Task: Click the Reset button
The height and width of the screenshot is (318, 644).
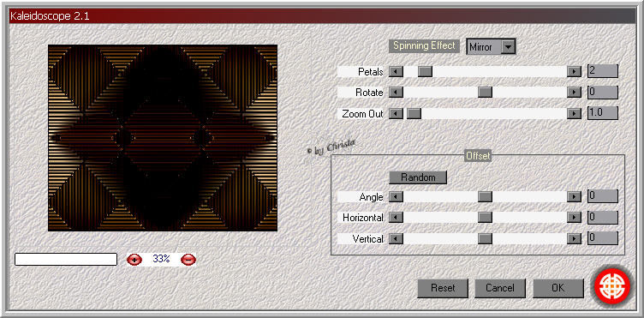Action: point(443,288)
